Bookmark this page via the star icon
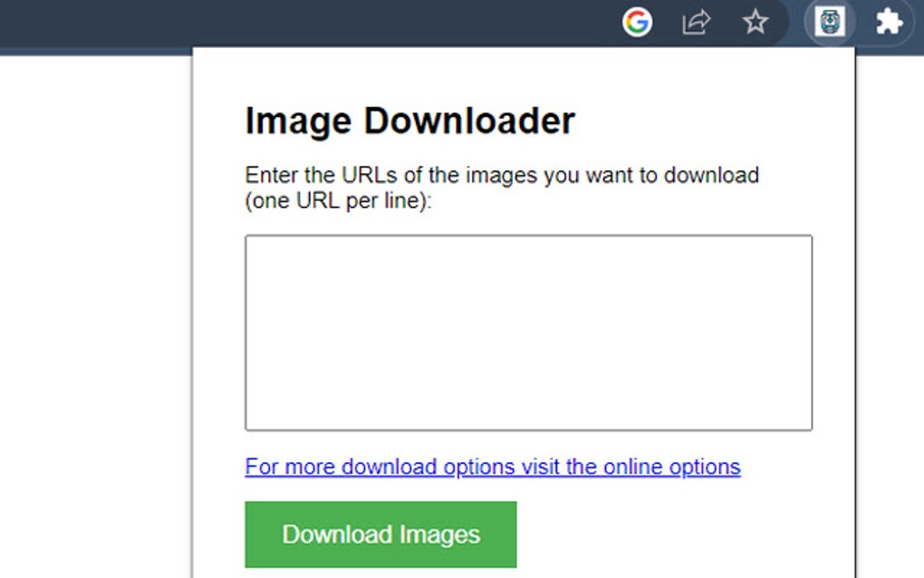Screen dimensions: 924x578 pyautogui.click(x=756, y=23)
